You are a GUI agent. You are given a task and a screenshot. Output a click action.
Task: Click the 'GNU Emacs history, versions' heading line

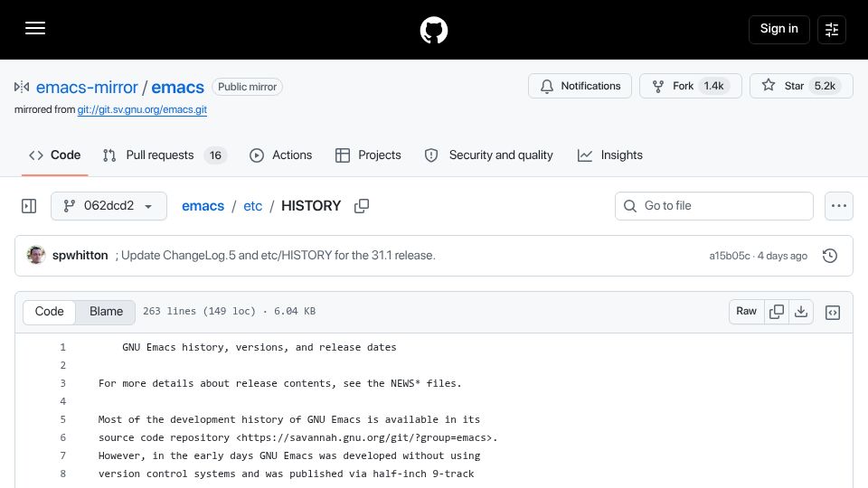(x=259, y=347)
